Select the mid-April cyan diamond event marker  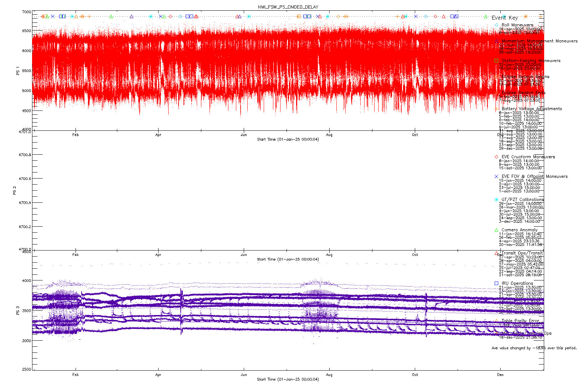(180, 16)
